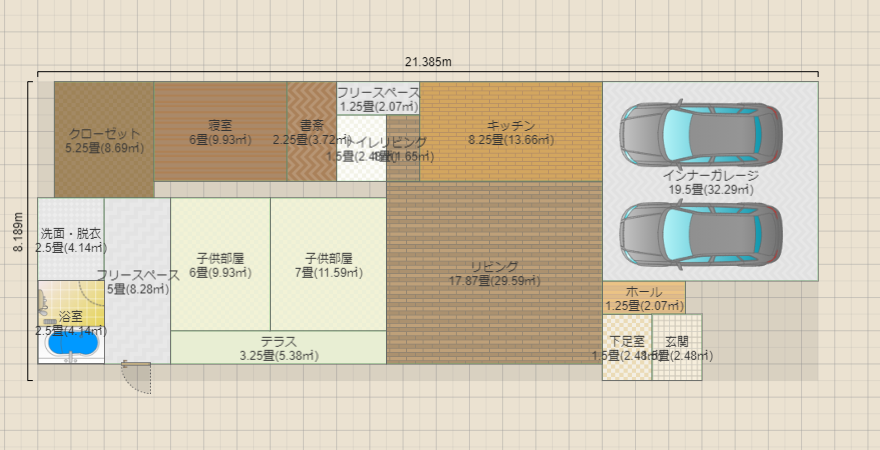Click the テラス terrace area
Screen dimensions: 880x450
pyautogui.click(x=277, y=348)
